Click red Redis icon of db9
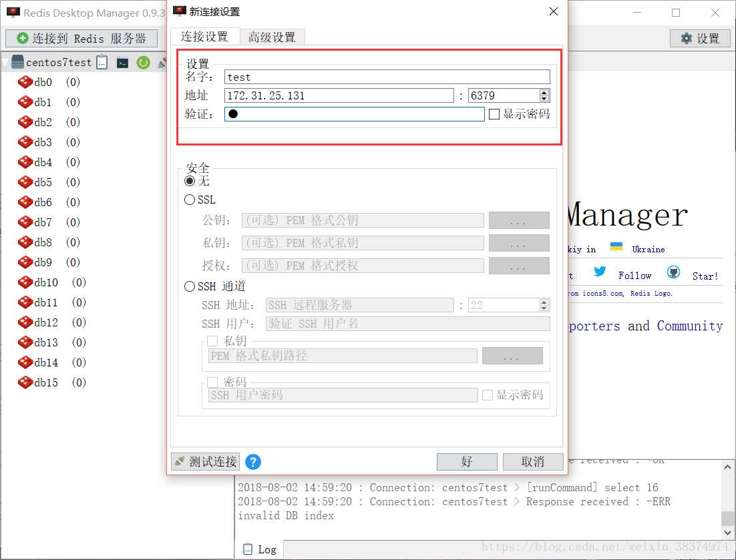 (x=25, y=262)
